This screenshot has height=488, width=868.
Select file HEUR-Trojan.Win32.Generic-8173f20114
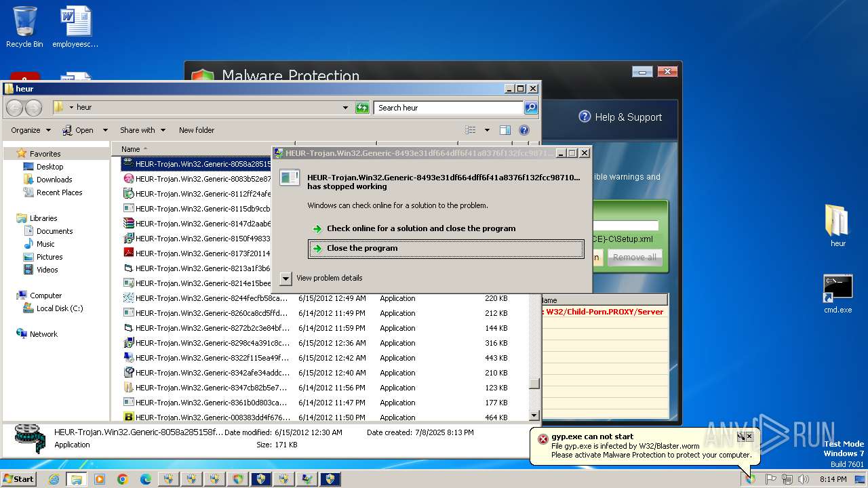tap(197, 253)
